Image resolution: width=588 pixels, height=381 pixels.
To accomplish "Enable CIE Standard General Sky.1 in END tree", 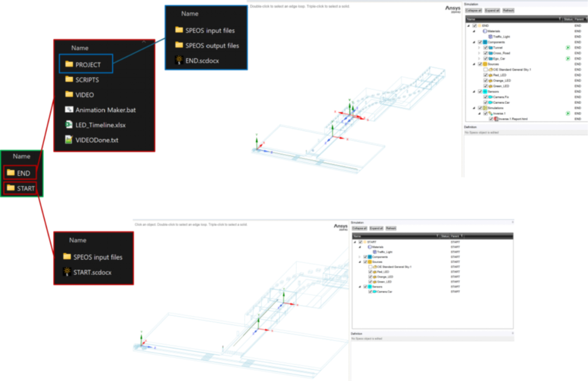I will 485,69.
